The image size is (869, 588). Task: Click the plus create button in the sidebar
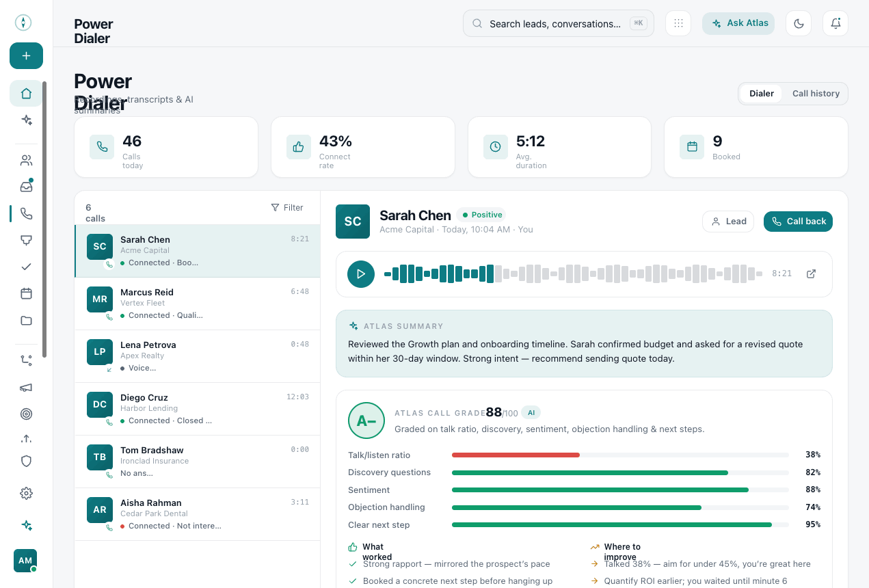coord(26,56)
